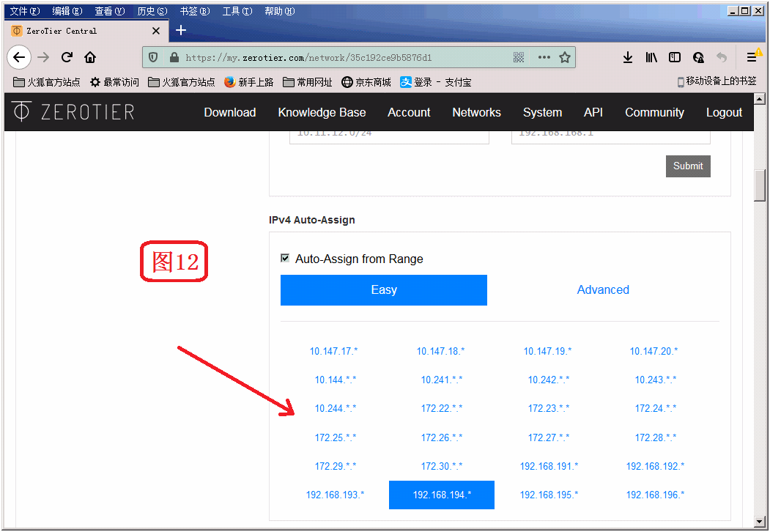
Task: Click the 10.11.12.0/24 destination field
Action: [x=389, y=137]
